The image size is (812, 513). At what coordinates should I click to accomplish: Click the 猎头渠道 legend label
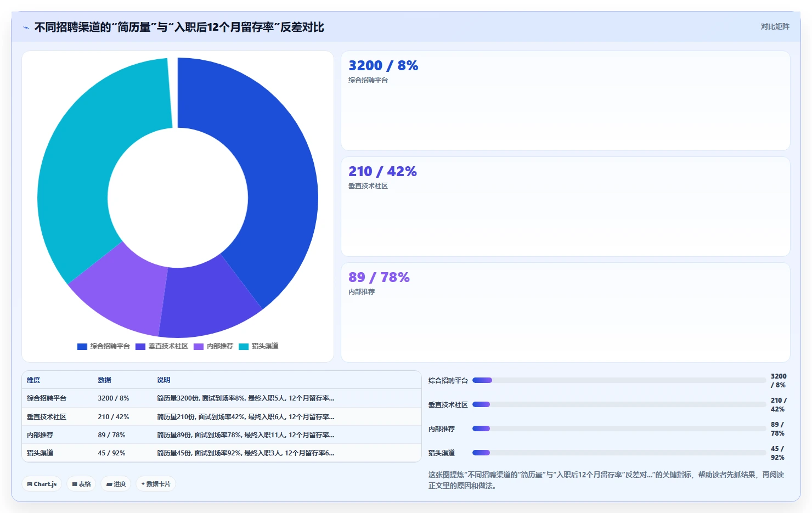click(265, 346)
